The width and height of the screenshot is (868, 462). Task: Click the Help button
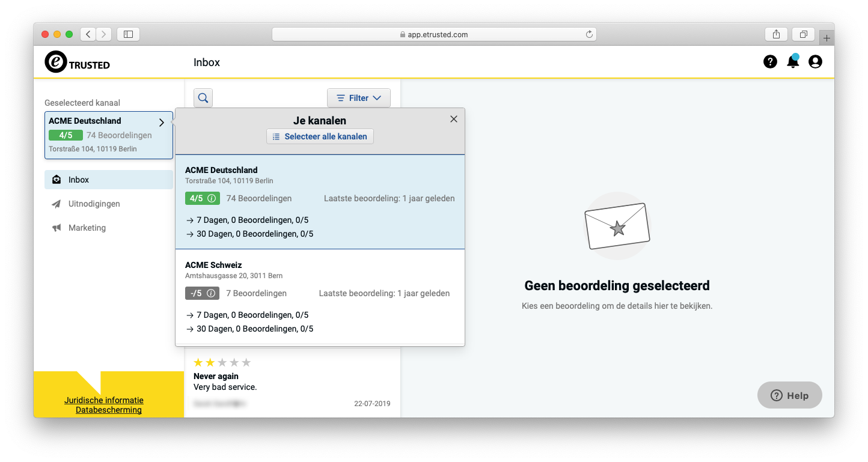(790, 395)
